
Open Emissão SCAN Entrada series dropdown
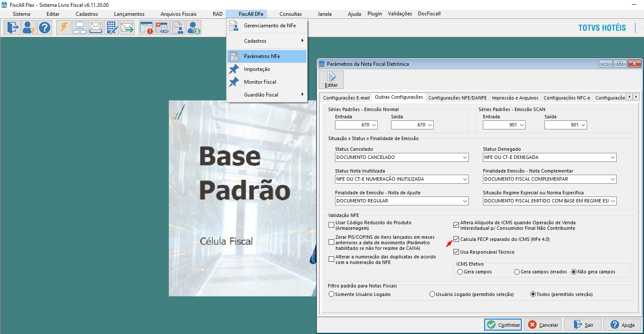[x=521, y=125]
